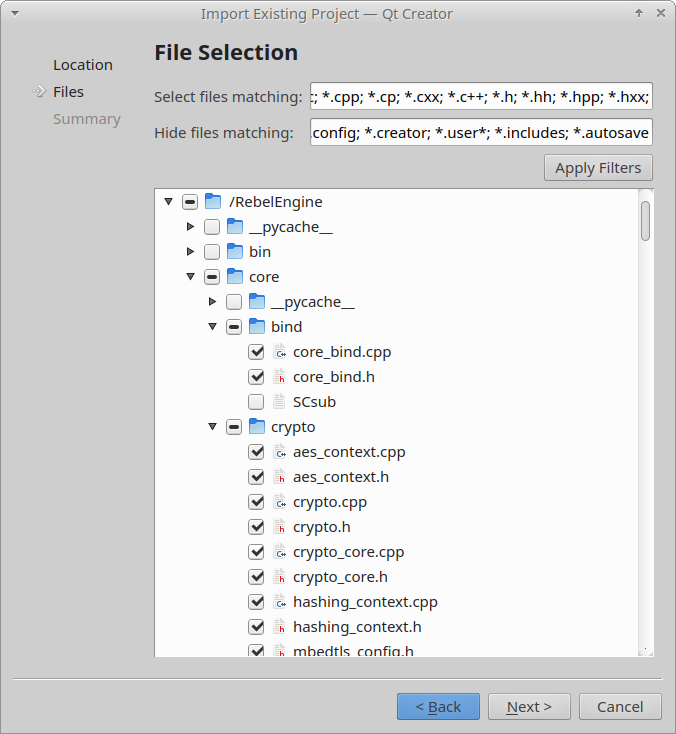Viewport: 676px width, 734px height.
Task: Toggle the crypto folder checkbox
Action: (234, 427)
